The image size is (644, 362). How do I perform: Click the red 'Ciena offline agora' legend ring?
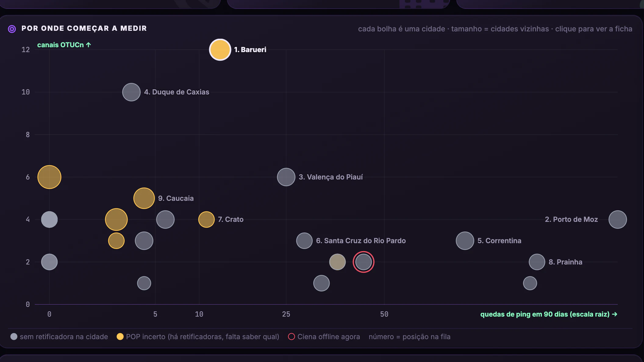pos(292,336)
